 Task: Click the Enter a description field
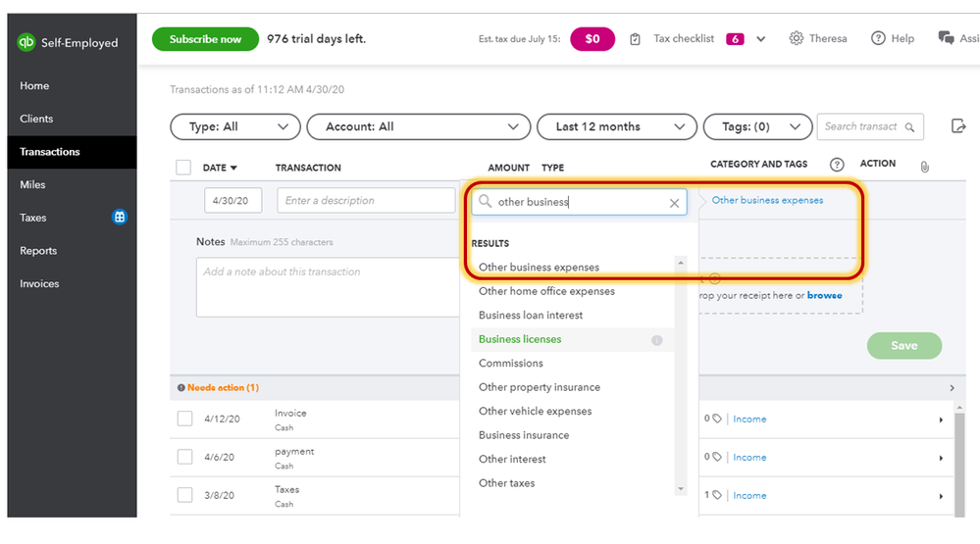coord(366,201)
